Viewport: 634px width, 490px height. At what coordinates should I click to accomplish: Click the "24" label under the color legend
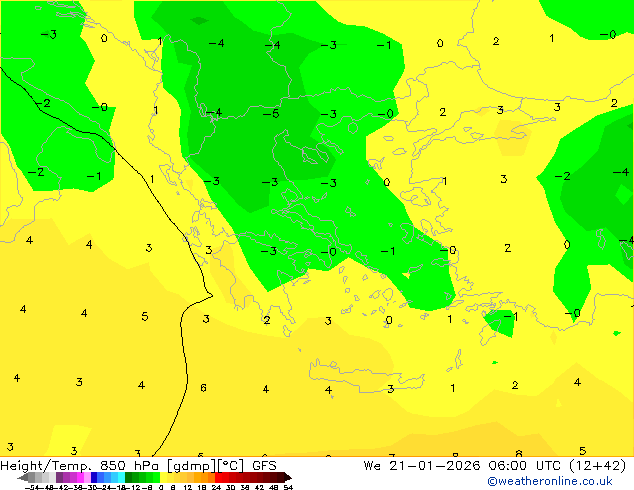click(216, 487)
